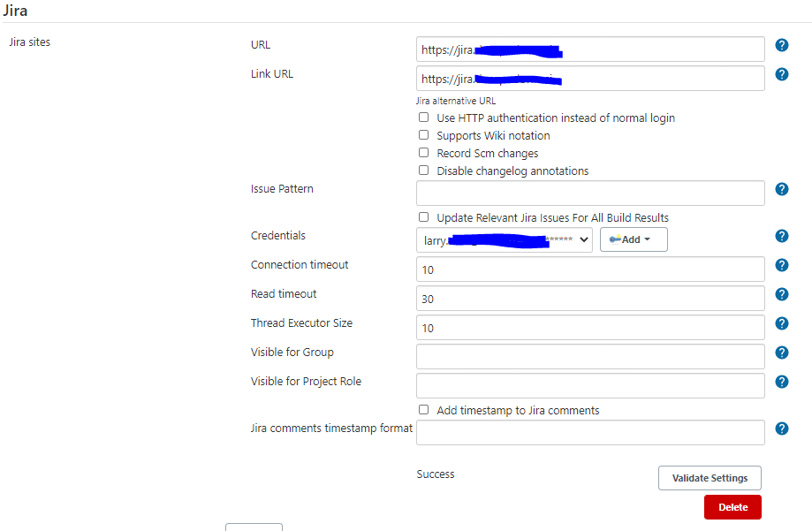The height and width of the screenshot is (531, 812).
Task: Click the Jira comments timestamp format field
Action: pos(590,433)
